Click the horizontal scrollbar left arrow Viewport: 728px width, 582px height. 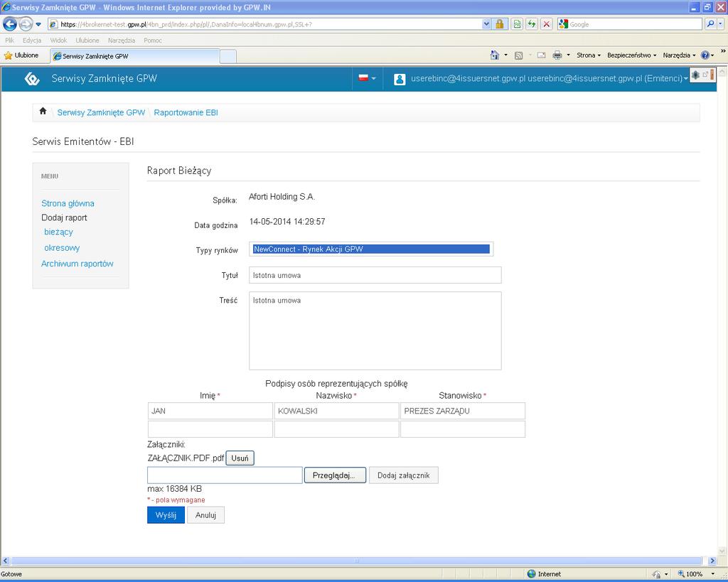tap(6, 561)
